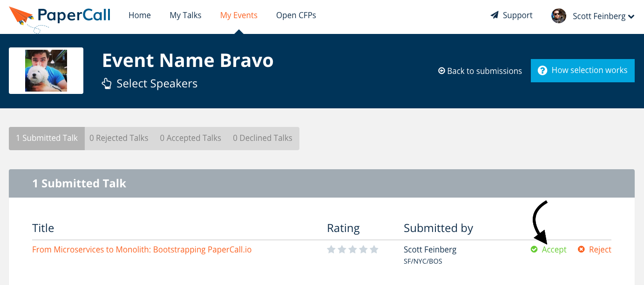
Task: Select the 1 Submitted Talk tab
Action: pyautogui.click(x=47, y=138)
